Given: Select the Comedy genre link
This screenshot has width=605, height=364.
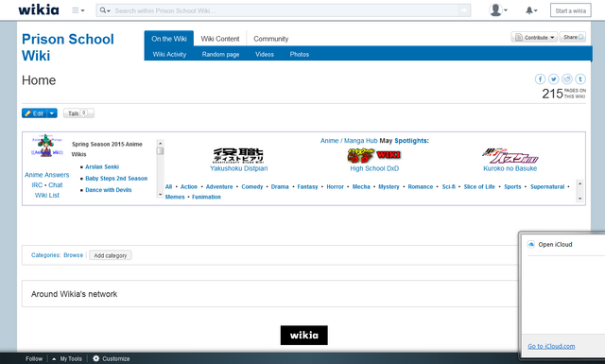Looking at the screenshot, I should pos(252,187).
